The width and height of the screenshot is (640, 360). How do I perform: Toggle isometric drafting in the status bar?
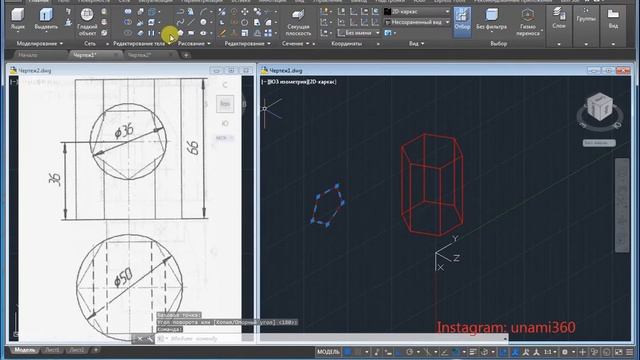pos(427,351)
